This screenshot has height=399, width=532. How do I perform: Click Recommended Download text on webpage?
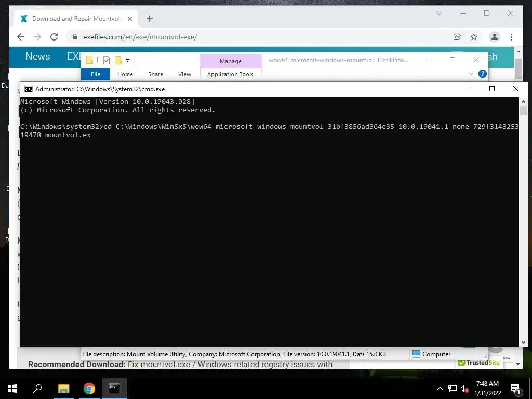pyautogui.click(x=77, y=364)
